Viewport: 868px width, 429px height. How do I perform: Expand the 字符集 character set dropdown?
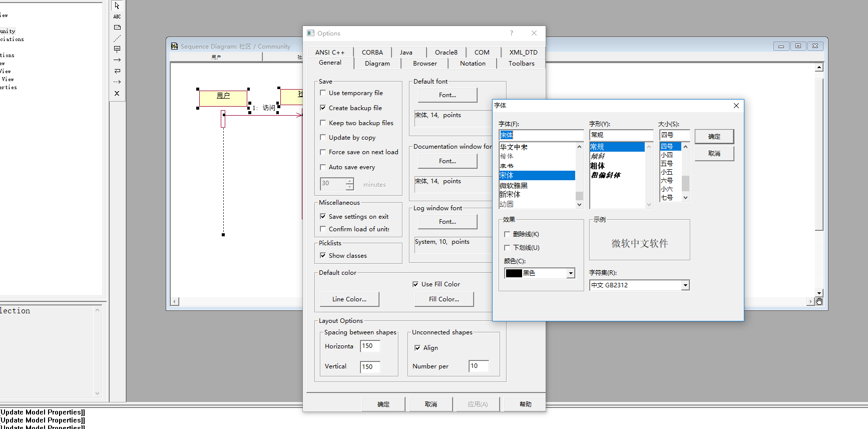pos(685,285)
